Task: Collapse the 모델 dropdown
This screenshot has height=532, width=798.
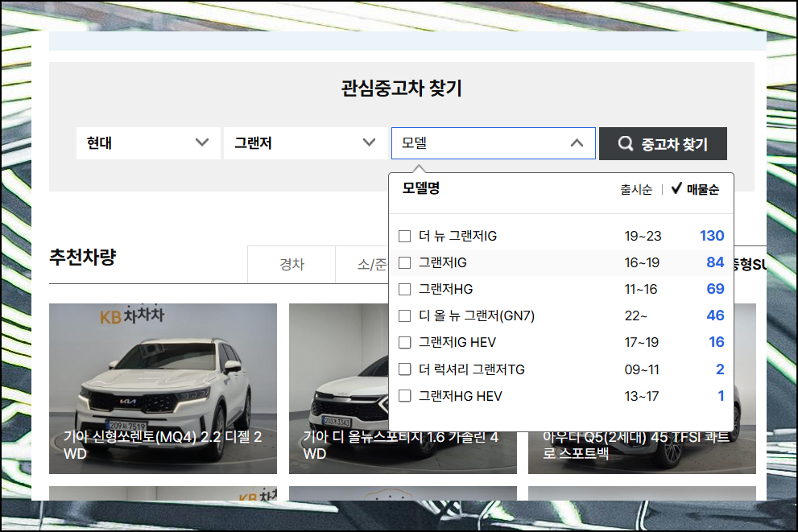Action: pos(493,143)
